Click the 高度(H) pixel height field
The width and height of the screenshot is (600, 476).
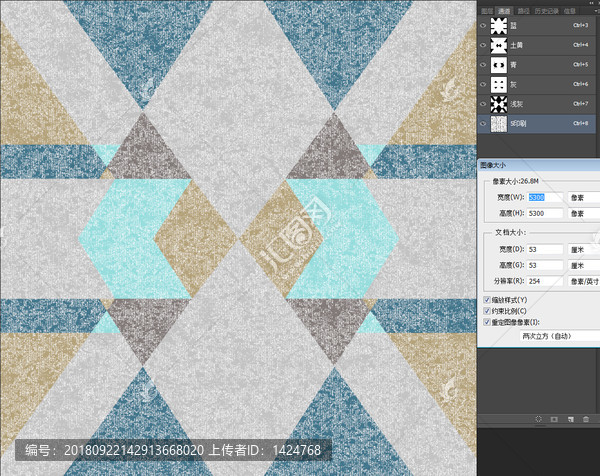tap(545, 214)
